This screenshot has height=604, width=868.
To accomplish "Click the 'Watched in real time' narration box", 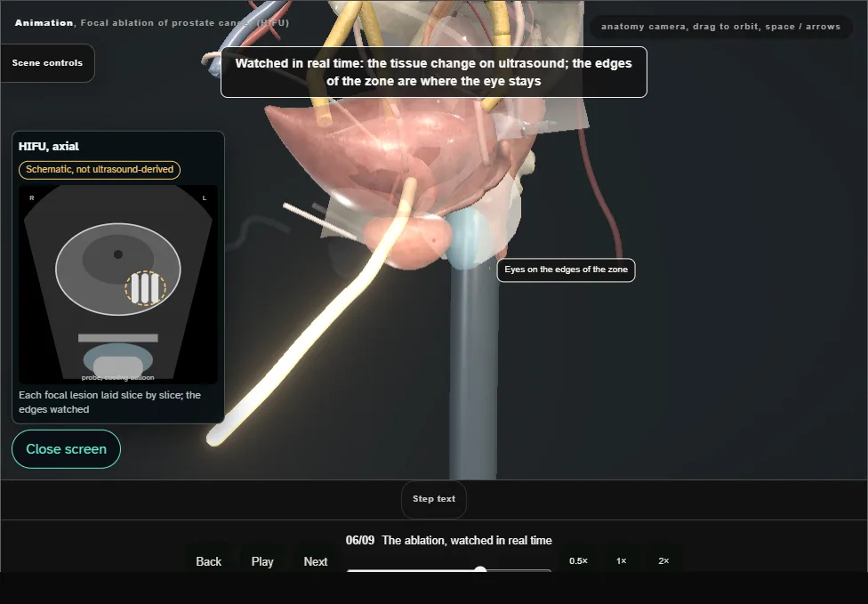I will point(434,72).
